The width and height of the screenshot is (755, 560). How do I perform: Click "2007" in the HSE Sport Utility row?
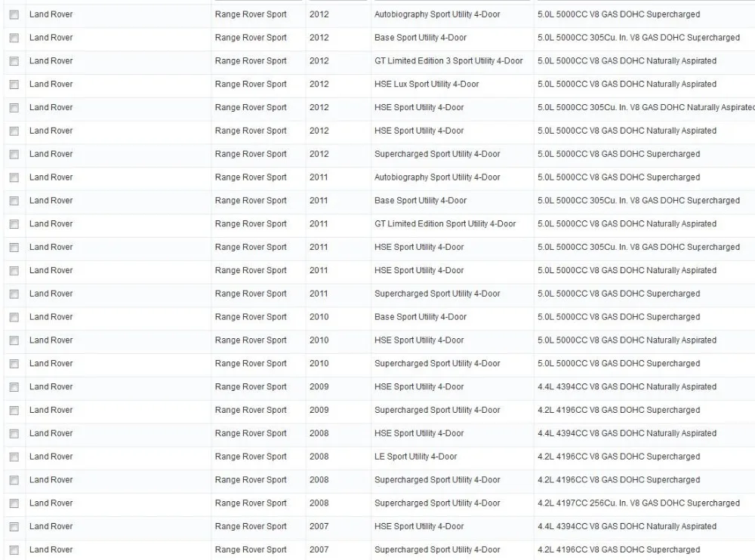319,526
